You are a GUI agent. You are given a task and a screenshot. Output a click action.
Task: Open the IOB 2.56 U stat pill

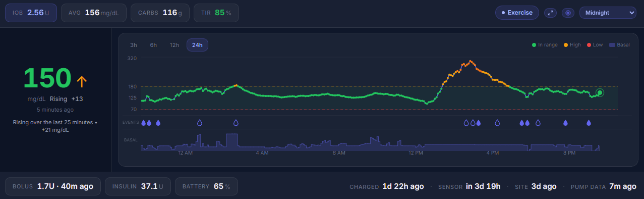tap(31, 13)
